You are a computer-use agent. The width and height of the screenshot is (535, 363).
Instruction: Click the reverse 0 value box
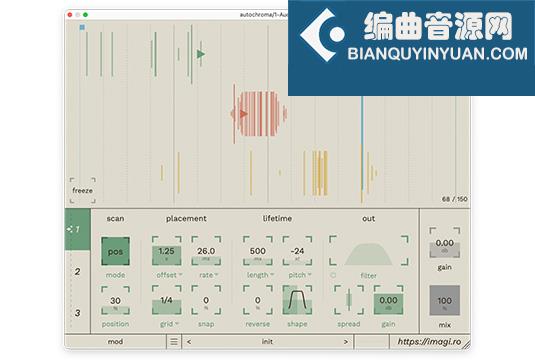tap(258, 300)
